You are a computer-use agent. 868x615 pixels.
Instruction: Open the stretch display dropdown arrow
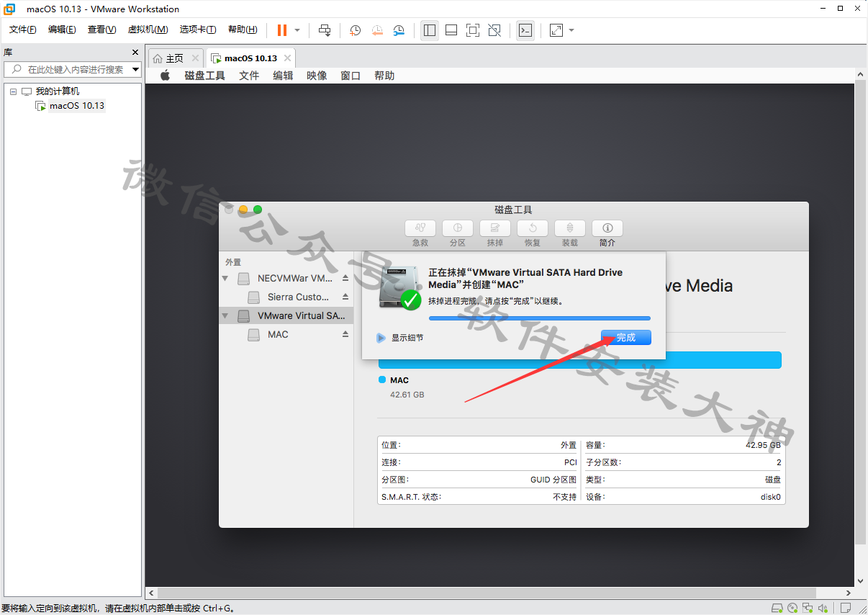pyautogui.click(x=571, y=30)
